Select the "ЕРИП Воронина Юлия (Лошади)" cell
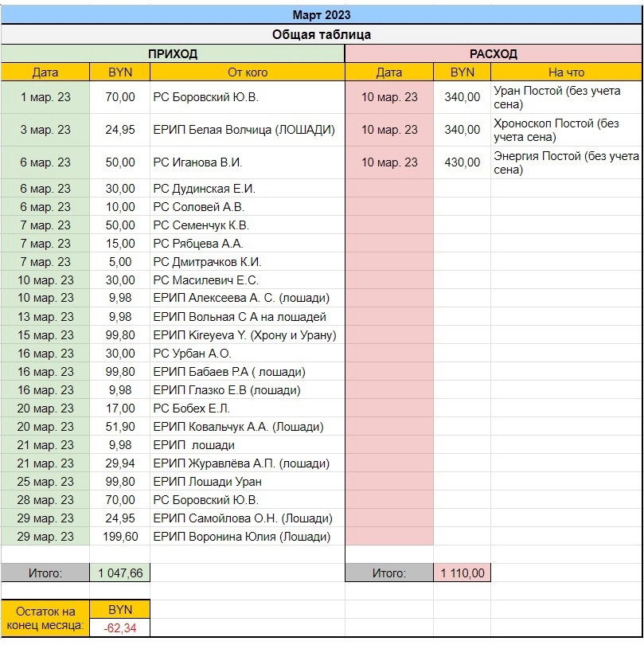This screenshot has width=644, height=645. pos(248,537)
